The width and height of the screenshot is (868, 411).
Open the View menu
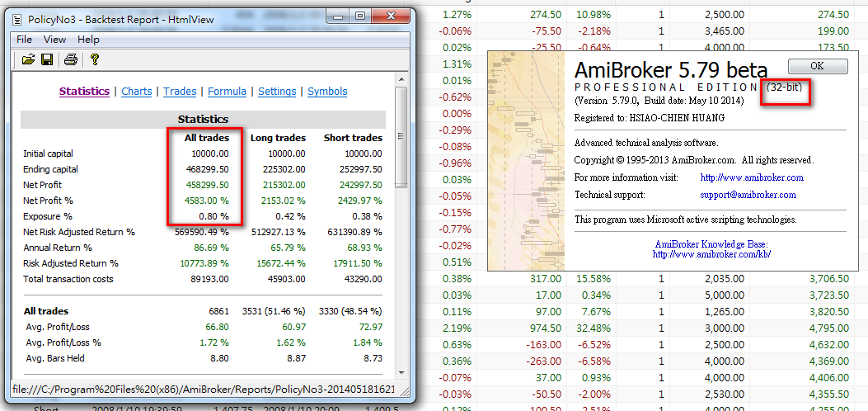pos(54,40)
